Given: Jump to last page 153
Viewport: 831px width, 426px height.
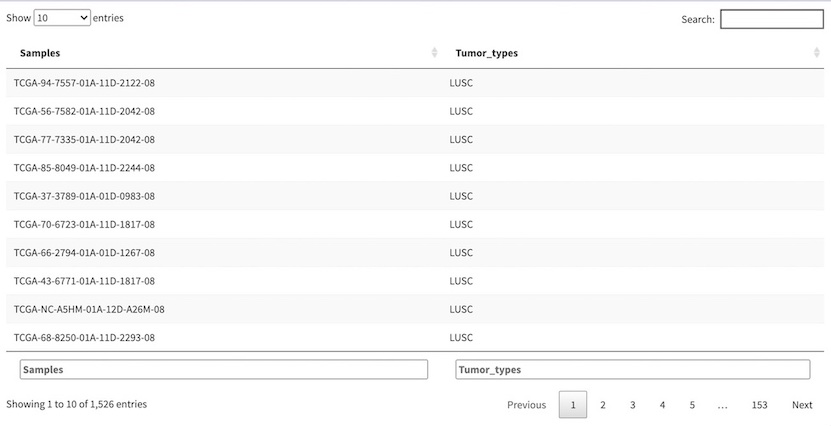Looking at the screenshot, I should tap(759, 405).
